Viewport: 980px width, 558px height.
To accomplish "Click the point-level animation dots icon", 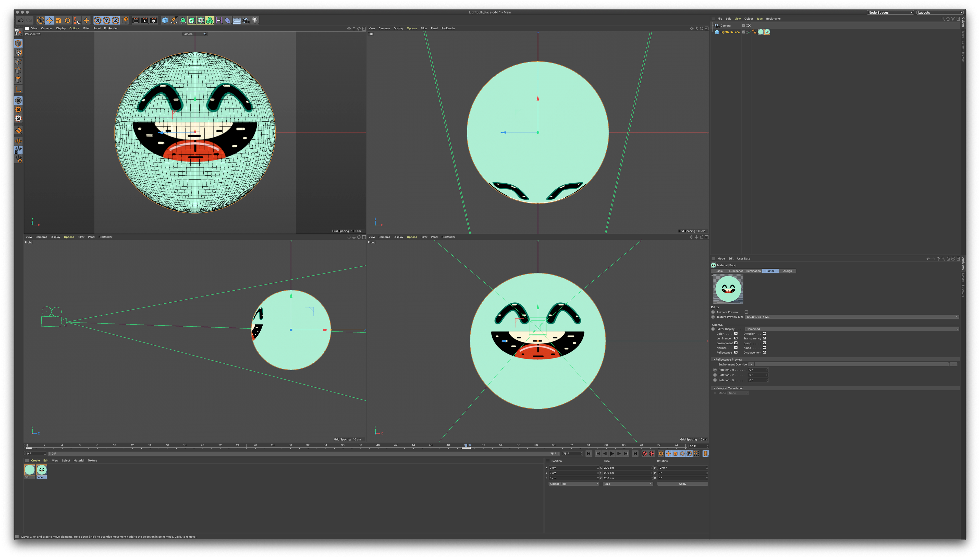I will pos(696,453).
